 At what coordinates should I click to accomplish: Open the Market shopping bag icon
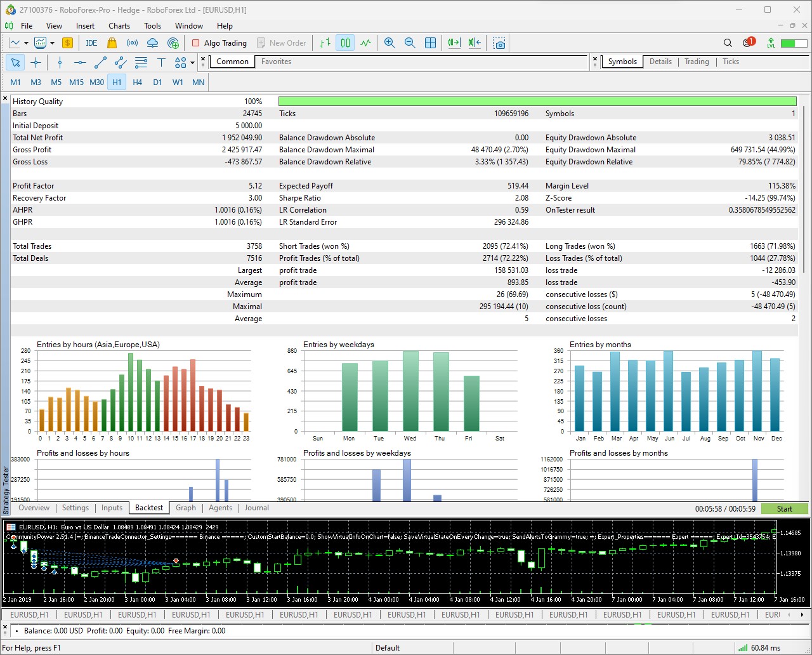(112, 43)
